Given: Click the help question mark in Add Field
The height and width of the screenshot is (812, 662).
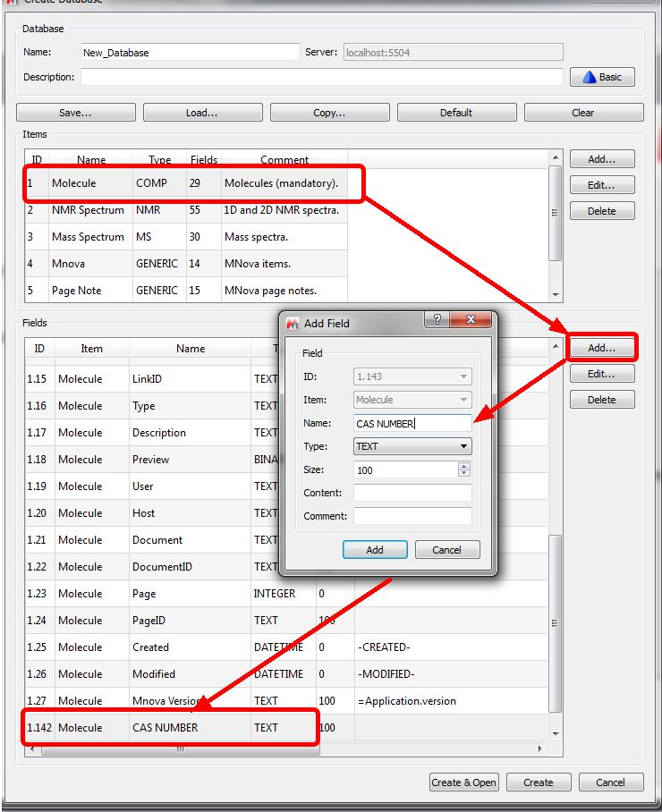Looking at the screenshot, I should tap(437, 319).
